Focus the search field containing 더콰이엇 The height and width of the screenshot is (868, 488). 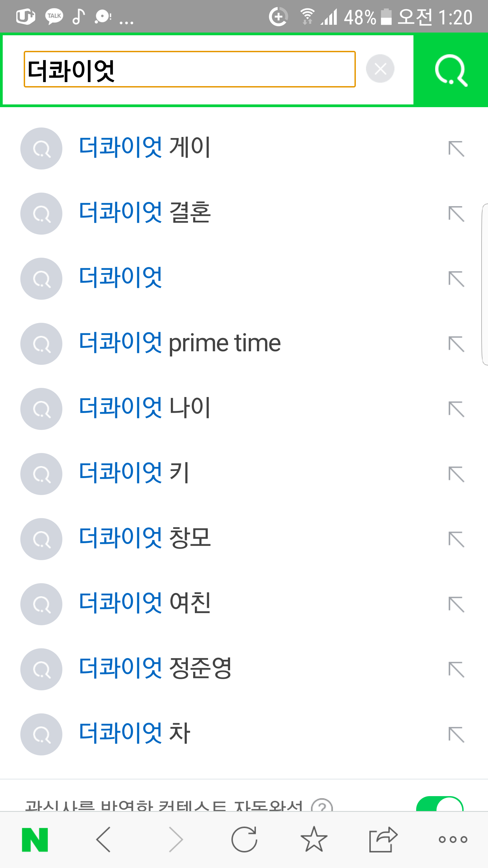coord(190,70)
